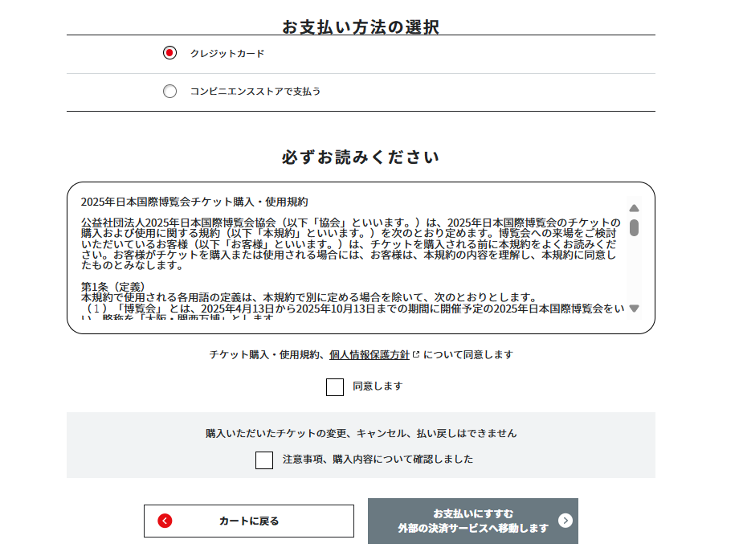Click external link icon beside 個人情報保護方針
The image size is (739, 560).
[x=416, y=354]
